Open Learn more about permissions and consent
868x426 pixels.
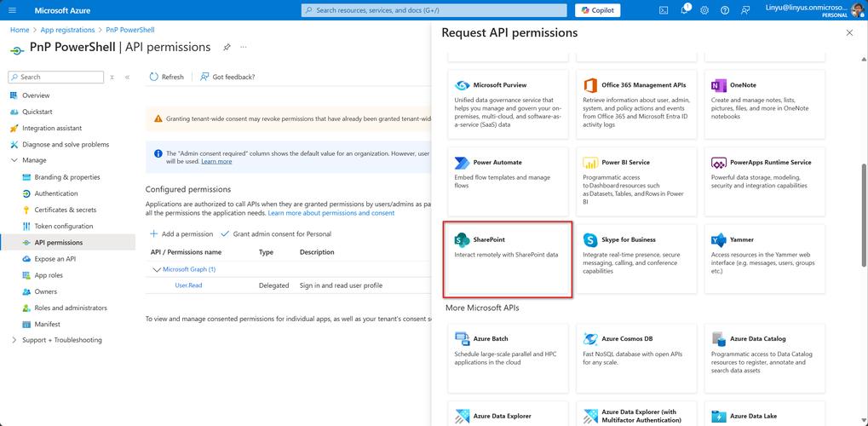pos(331,213)
